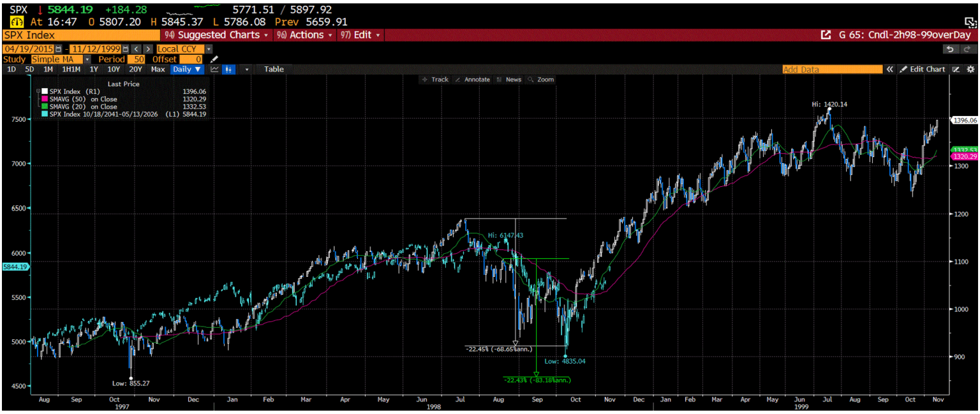The image size is (980, 414).
Task: Select the candlestick chart type icon
Action: tap(228, 69)
